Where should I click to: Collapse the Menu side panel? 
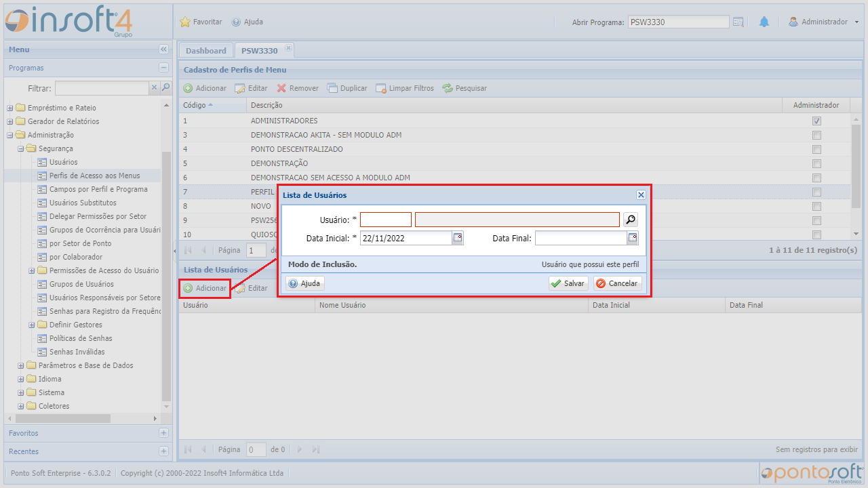(x=163, y=49)
